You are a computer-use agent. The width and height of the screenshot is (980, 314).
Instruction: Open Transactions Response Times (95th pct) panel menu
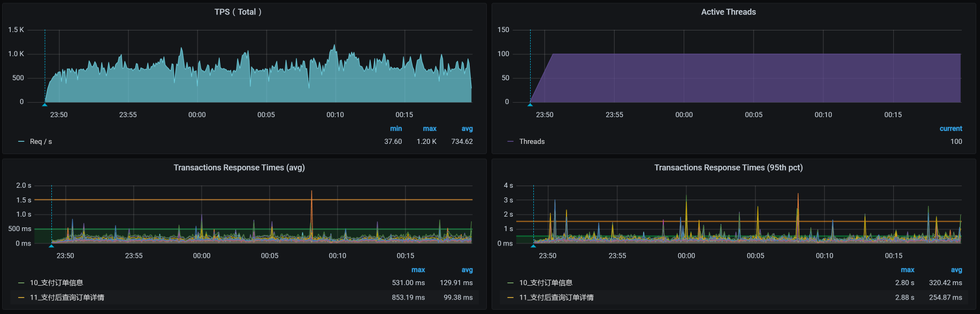pyautogui.click(x=728, y=167)
